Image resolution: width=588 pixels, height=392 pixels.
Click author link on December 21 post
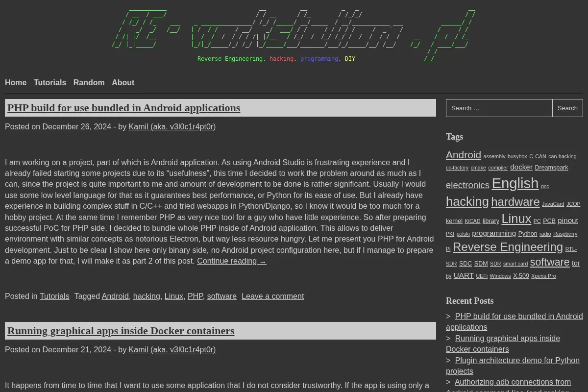click(172, 349)
